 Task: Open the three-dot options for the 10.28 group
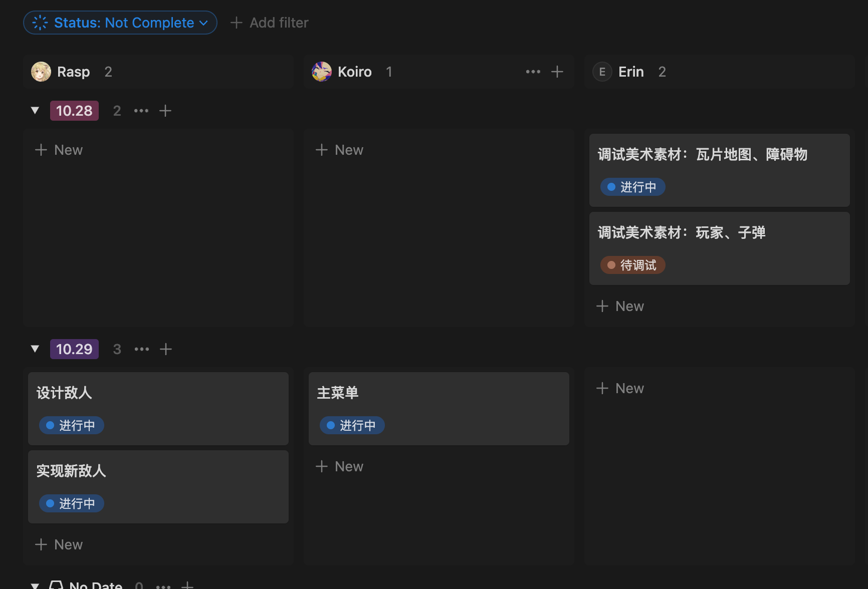pos(141,111)
